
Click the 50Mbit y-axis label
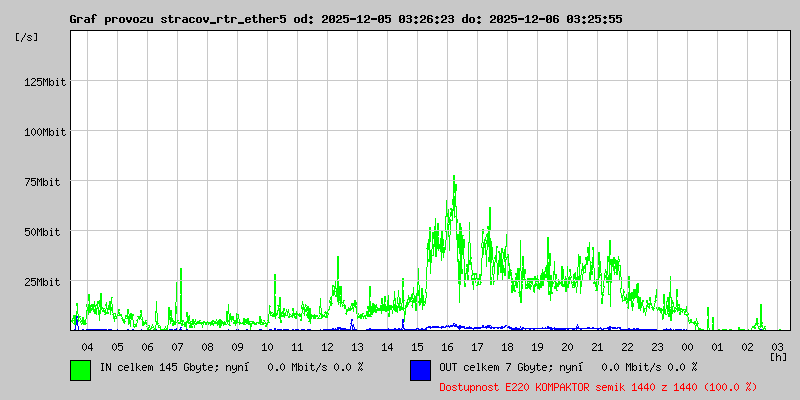[x=48, y=232]
